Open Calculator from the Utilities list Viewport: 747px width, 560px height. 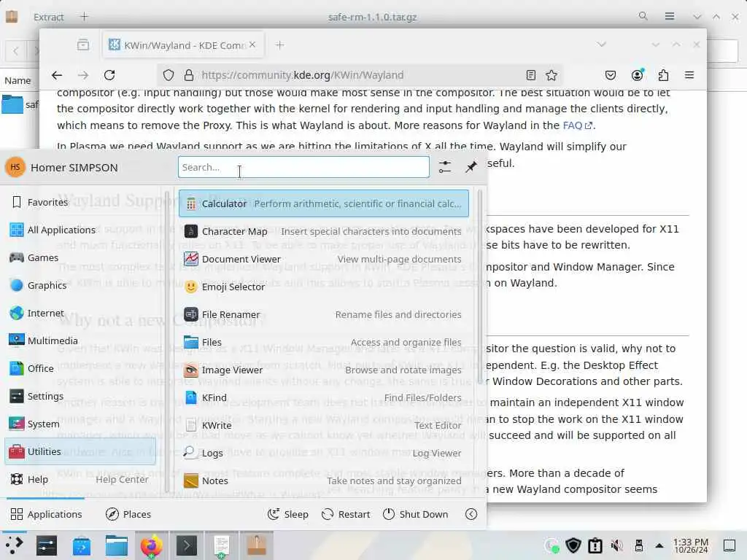(x=323, y=204)
